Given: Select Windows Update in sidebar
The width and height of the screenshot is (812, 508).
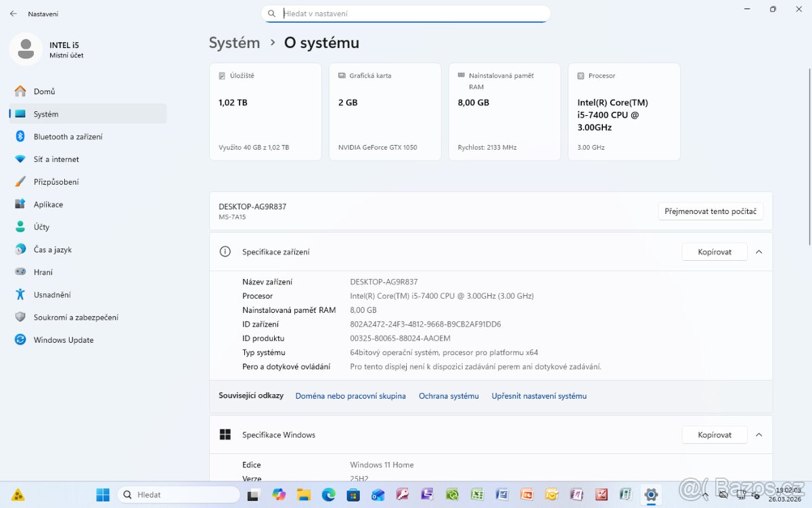Looking at the screenshot, I should tap(63, 340).
